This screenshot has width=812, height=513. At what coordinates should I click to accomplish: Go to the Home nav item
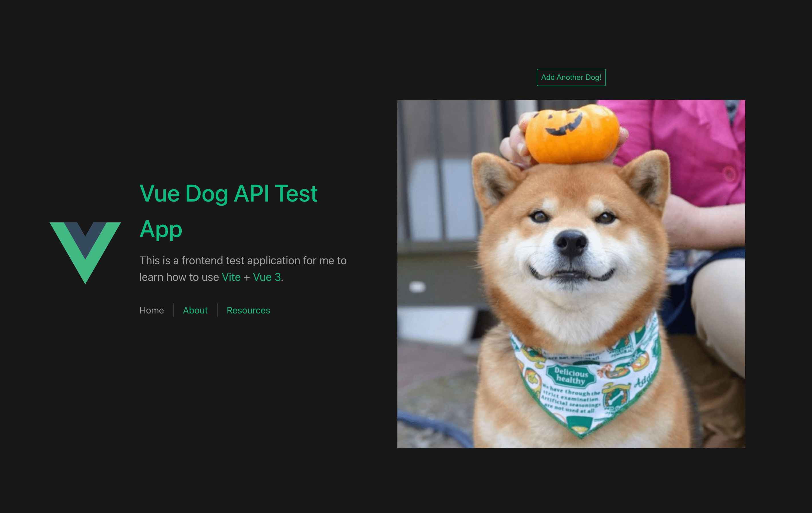[x=151, y=310]
